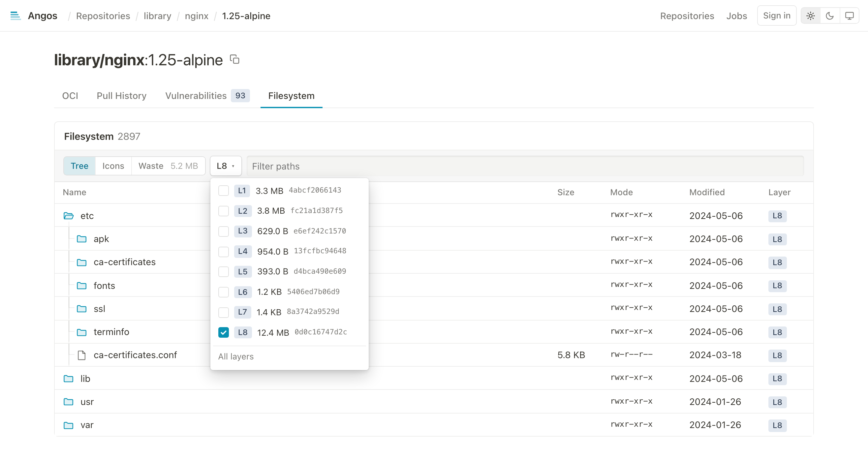The width and height of the screenshot is (868, 463).
Task: Select the Filesystem tab
Action: tap(292, 96)
